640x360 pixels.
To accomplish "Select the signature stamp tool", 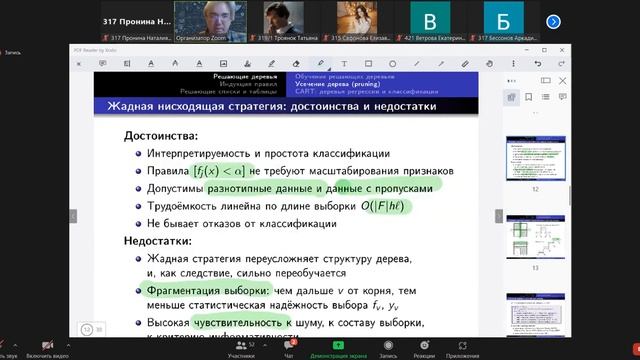I will 247,64.
